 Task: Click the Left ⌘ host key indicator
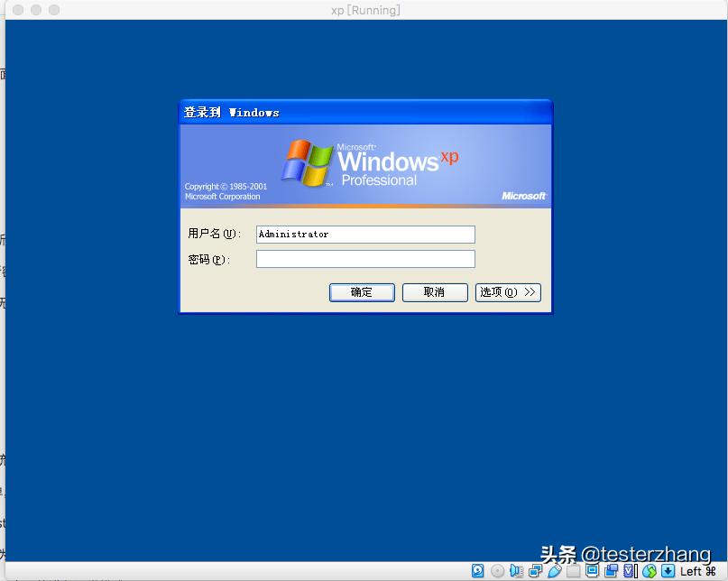coord(697,570)
